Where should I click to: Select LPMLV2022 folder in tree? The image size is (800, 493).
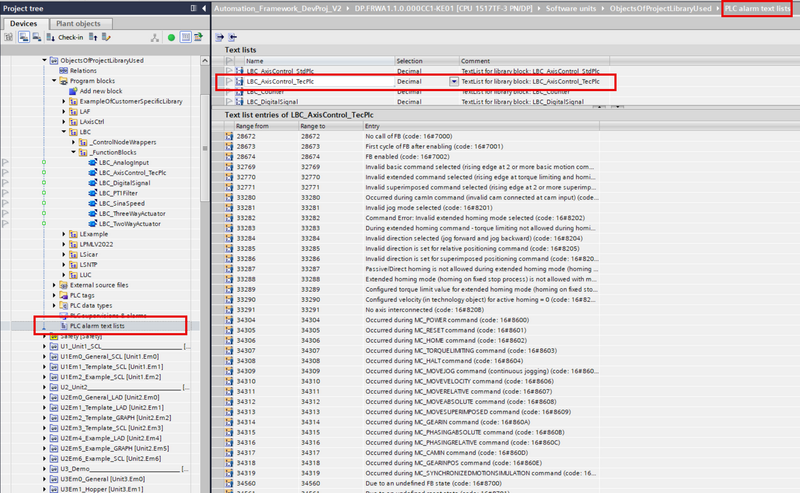96,244
